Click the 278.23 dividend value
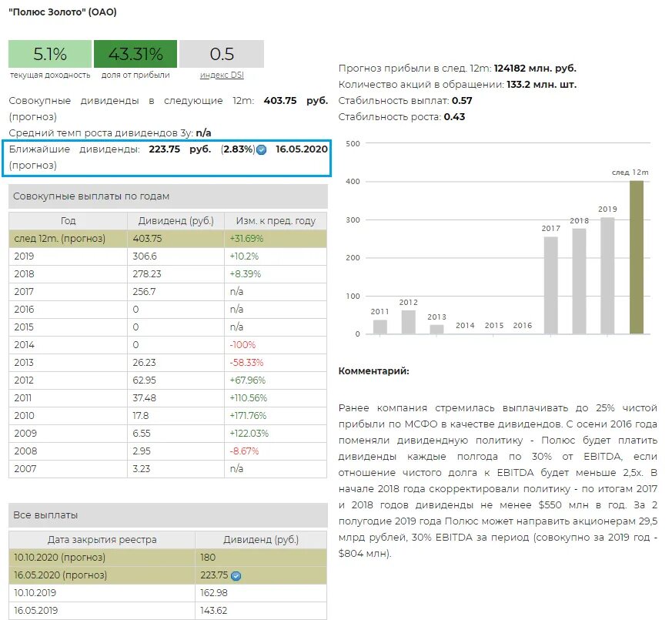 pyautogui.click(x=147, y=274)
